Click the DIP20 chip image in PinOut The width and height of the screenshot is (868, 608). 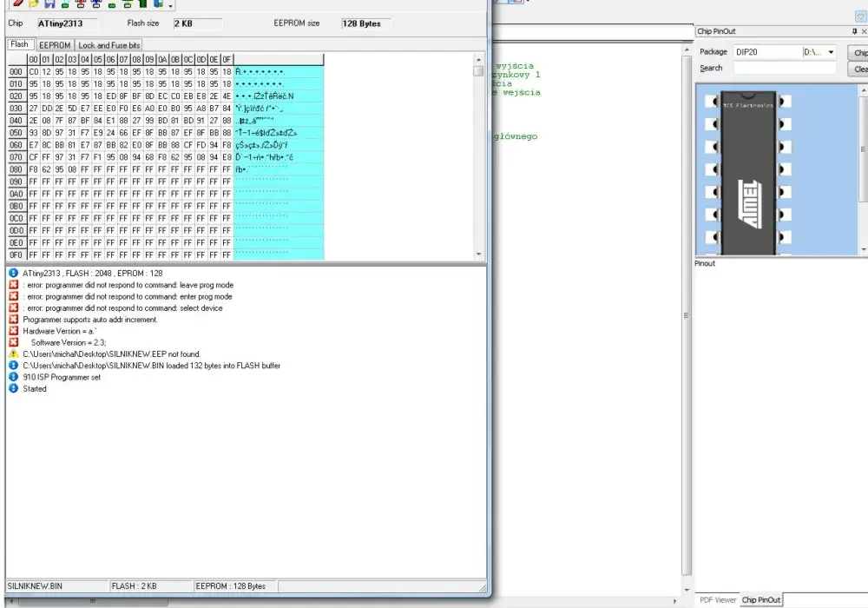[748, 173]
